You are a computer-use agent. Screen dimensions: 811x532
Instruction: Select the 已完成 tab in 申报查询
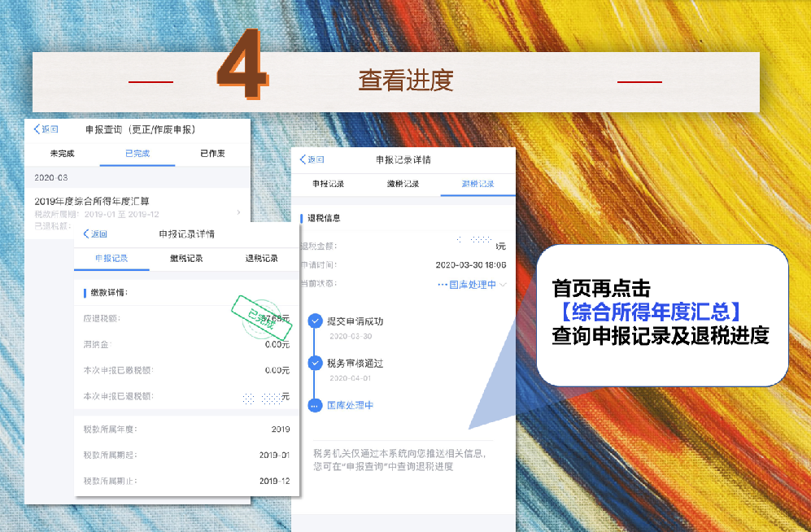click(x=137, y=154)
